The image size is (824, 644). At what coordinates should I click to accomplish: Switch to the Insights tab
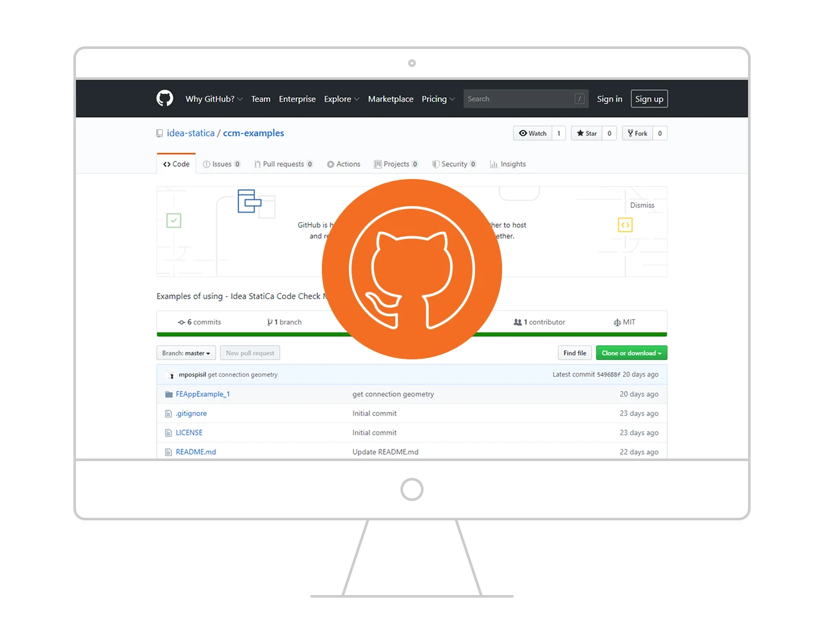click(x=508, y=164)
